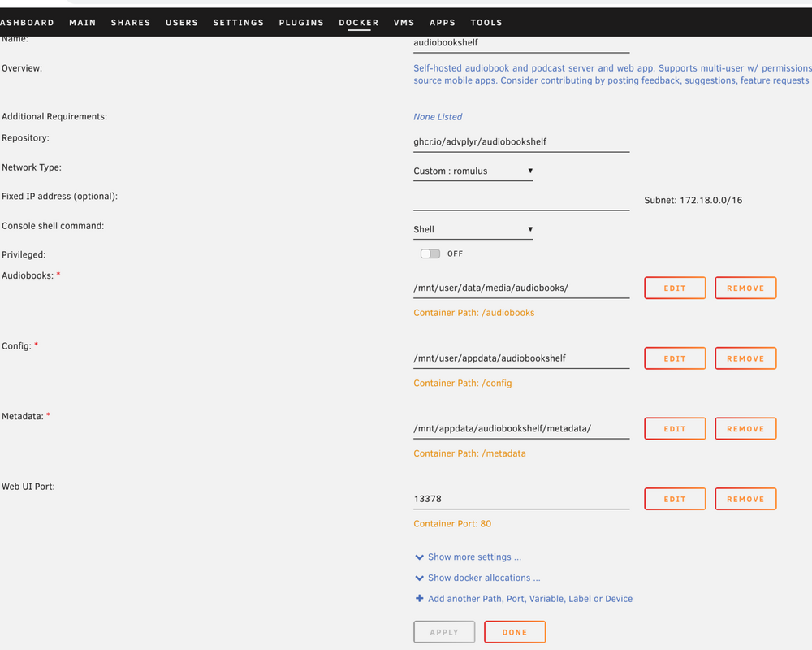Expand Show more settings

coord(474,557)
